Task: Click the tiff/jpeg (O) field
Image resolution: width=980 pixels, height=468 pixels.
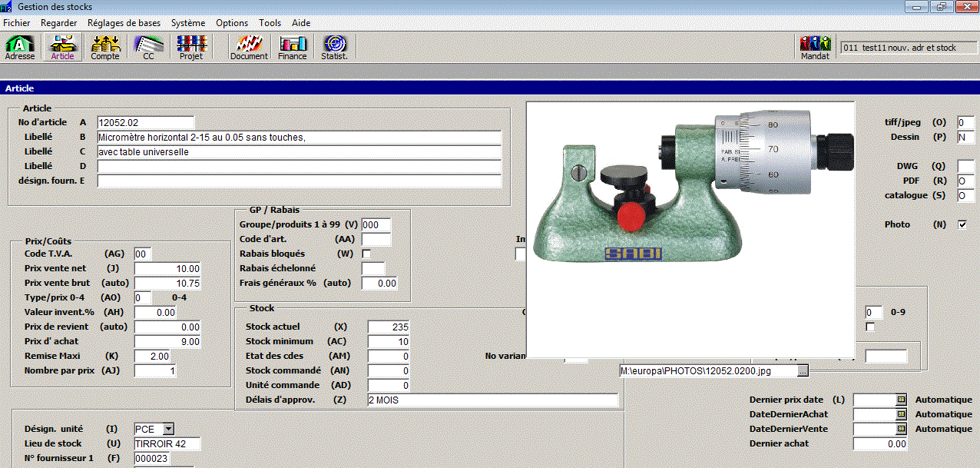Action: [965, 122]
